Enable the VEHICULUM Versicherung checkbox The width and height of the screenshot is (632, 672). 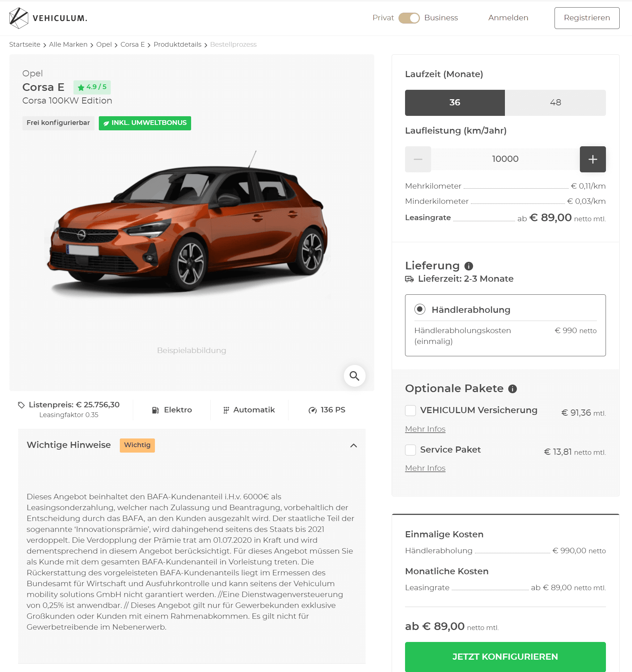coord(410,411)
